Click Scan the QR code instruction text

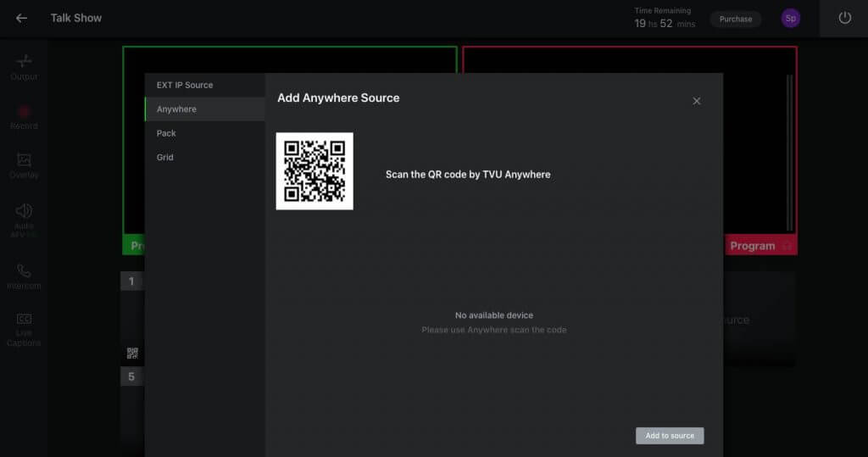pos(468,175)
